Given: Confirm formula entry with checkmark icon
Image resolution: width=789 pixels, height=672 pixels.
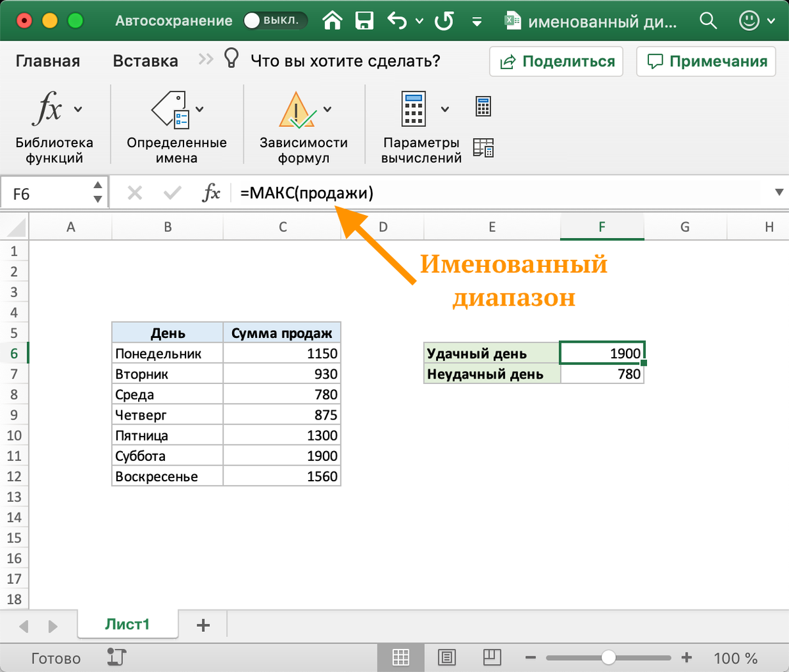Looking at the screenshot, I should pos(173,193).
